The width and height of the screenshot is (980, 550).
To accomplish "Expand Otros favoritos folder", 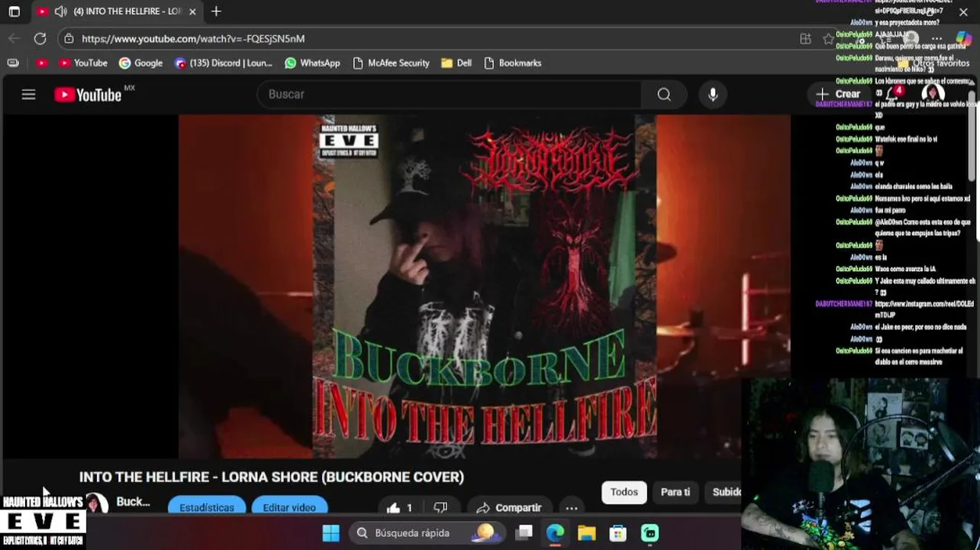I will [935, 63].
